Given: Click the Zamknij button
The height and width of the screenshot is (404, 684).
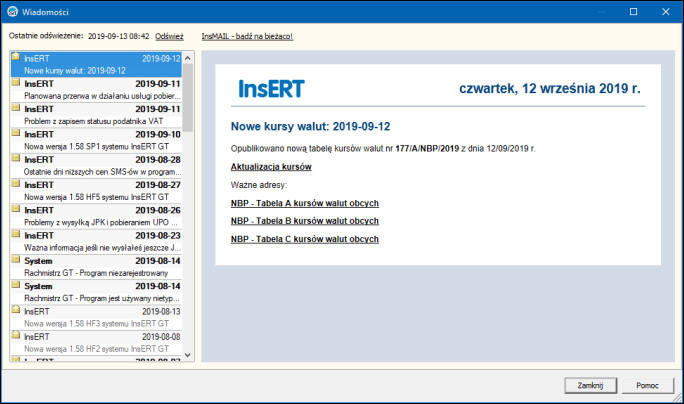Looking at the screenshot, I should tap(590, 385).
